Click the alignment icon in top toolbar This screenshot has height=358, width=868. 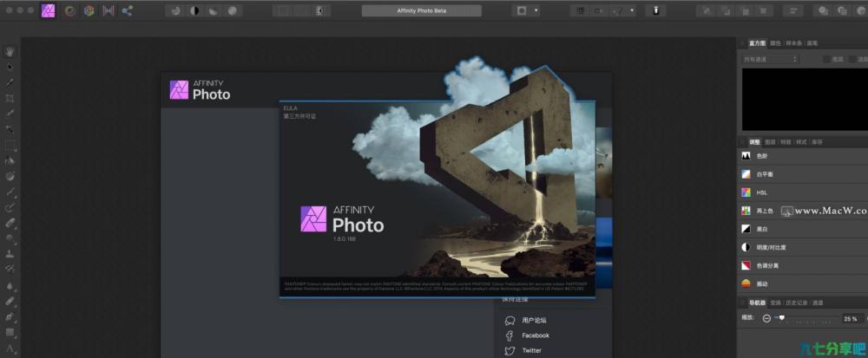click(795, 10)
